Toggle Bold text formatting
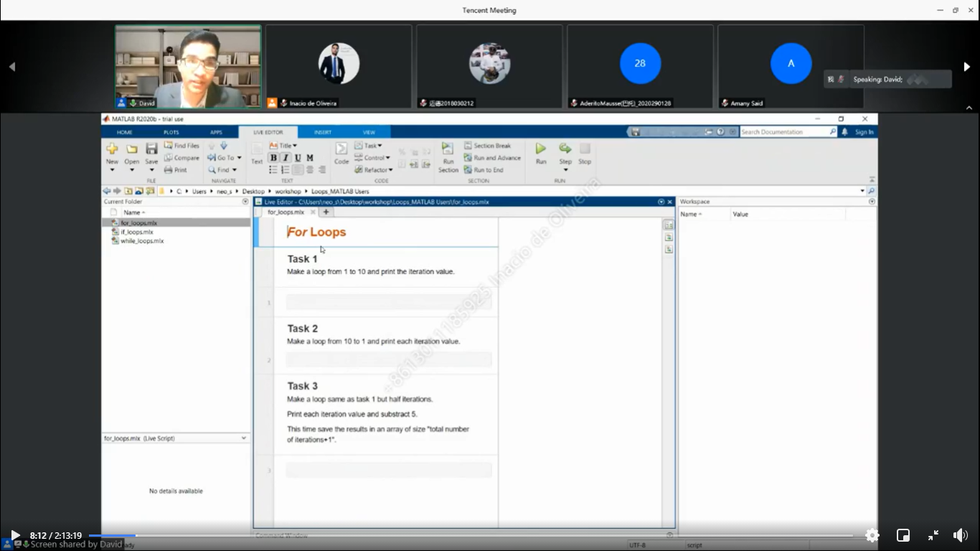980x551 pixels. click(x=273, y=158)
